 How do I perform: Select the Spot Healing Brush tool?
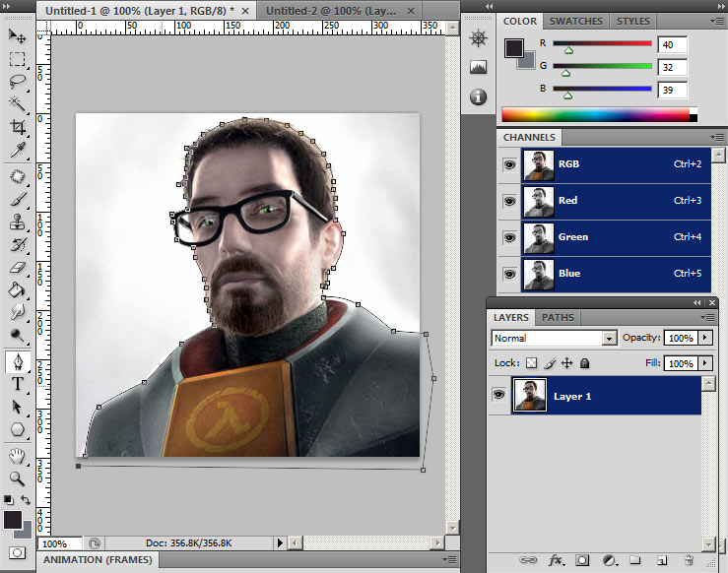[x=17, y=177]
